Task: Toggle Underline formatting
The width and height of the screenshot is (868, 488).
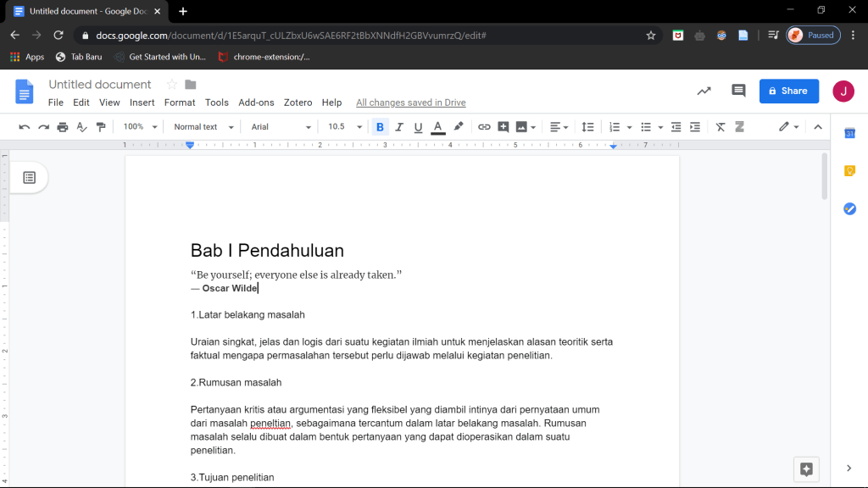Action: pyautogui.click(x=418, y=127)
